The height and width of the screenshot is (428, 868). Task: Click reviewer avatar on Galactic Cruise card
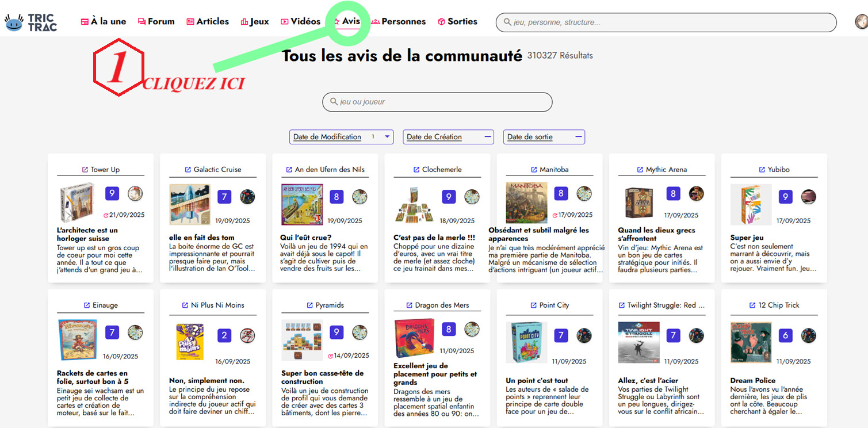click(x=247, y=197)
